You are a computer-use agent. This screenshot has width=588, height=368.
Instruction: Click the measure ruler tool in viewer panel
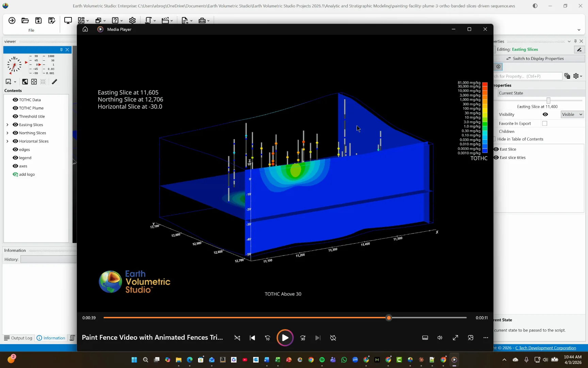point(54,81)
